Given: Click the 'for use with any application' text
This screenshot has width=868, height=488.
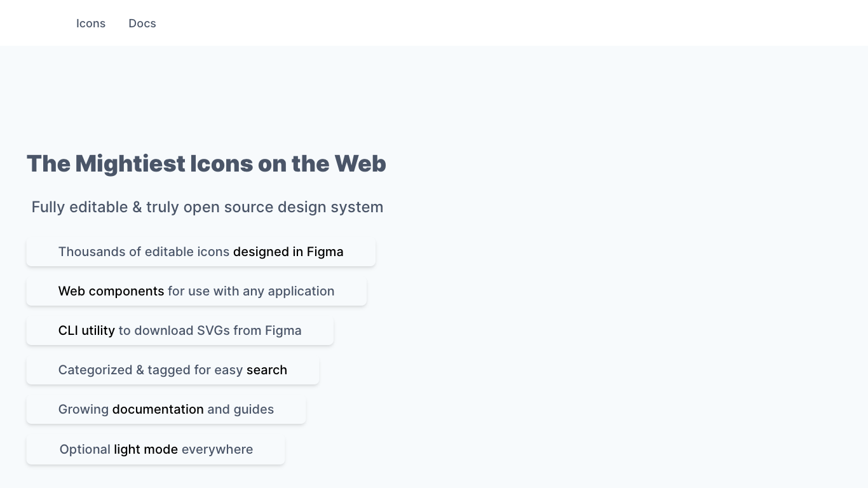Looking at the screenshot, I should [x=251, y=291].
